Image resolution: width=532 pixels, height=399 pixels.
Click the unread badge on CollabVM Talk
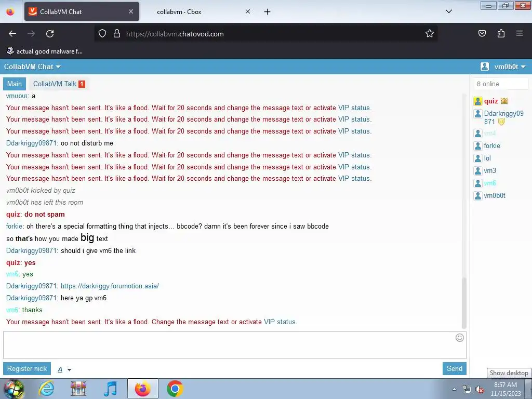[x=82, y=84]
